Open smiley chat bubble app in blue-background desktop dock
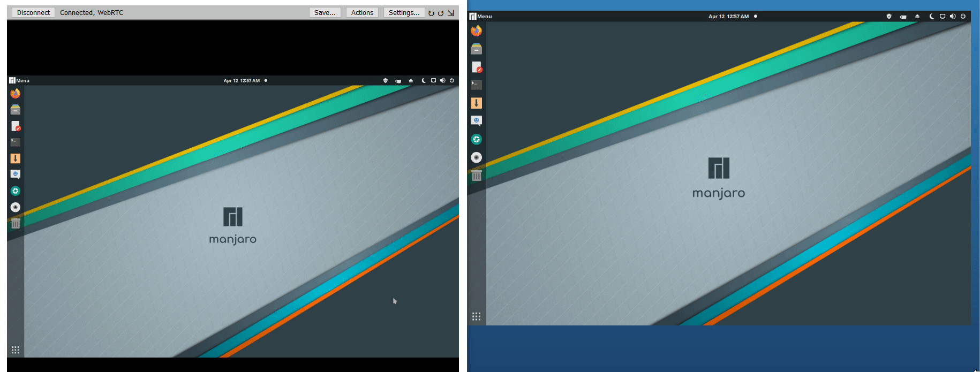Screen dimensions: 980x372 (476, 121)
